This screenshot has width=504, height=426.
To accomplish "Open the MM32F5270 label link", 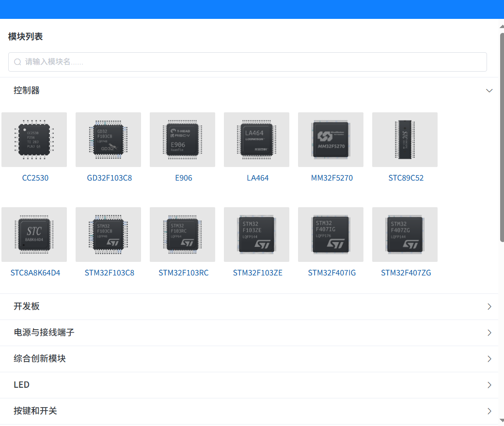I will (x=332, y=178).
